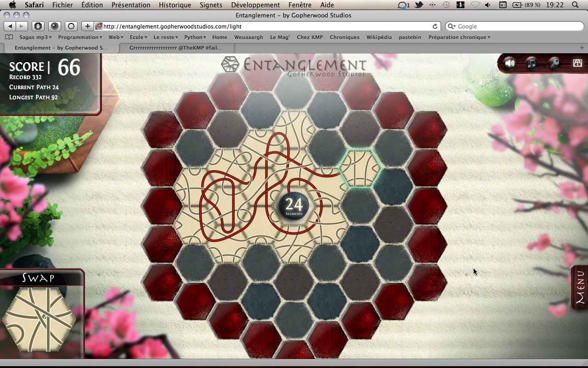Expand the Sagas mp3 bookmarks folder
The height and width of the screenshot is (368, 588).
click(35, 37)
